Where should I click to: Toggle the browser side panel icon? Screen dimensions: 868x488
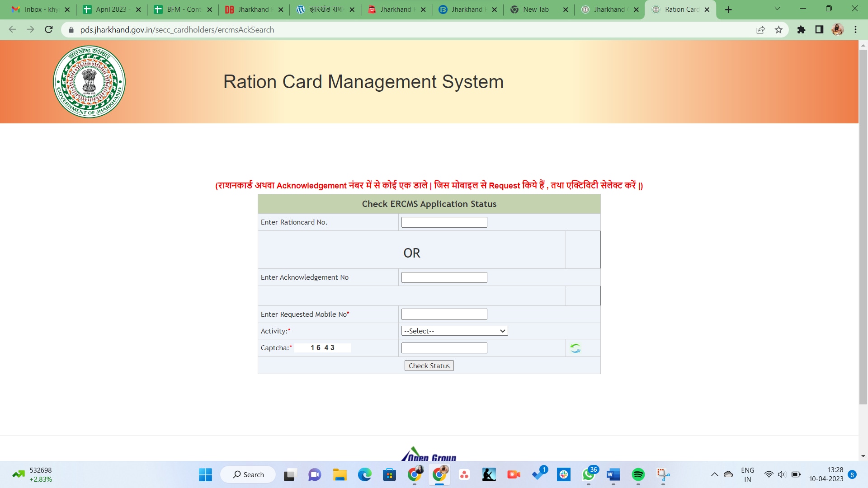819,30
